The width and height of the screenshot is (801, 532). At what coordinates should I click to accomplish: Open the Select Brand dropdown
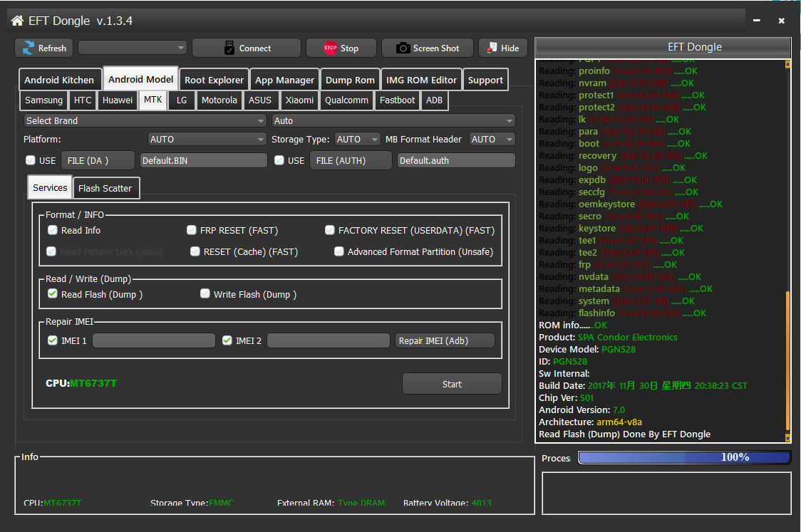145,121
